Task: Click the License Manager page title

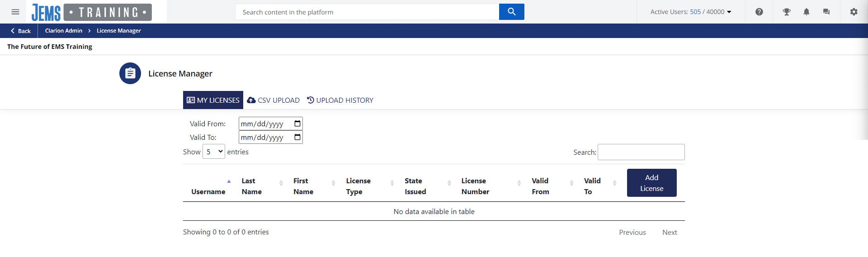Action: (x=180, y=73)
